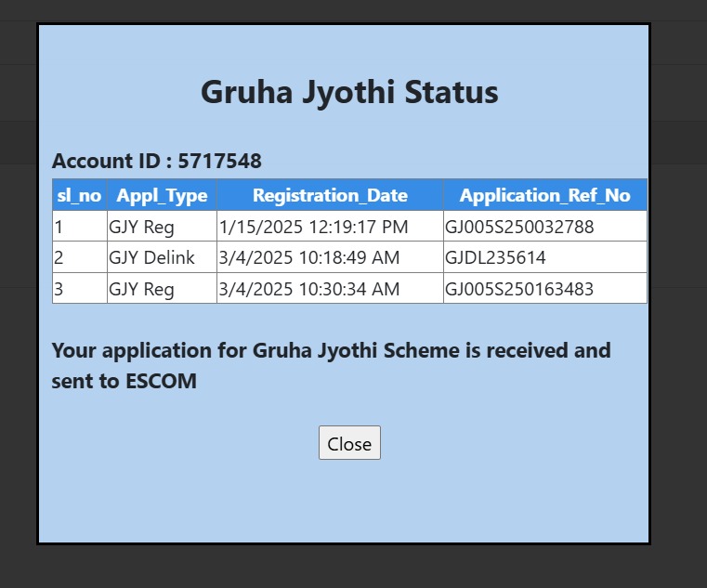This screenshot has height=588, width=707.
Task: Click the Account ID 5717548 text
Action: tap(157, 161)
